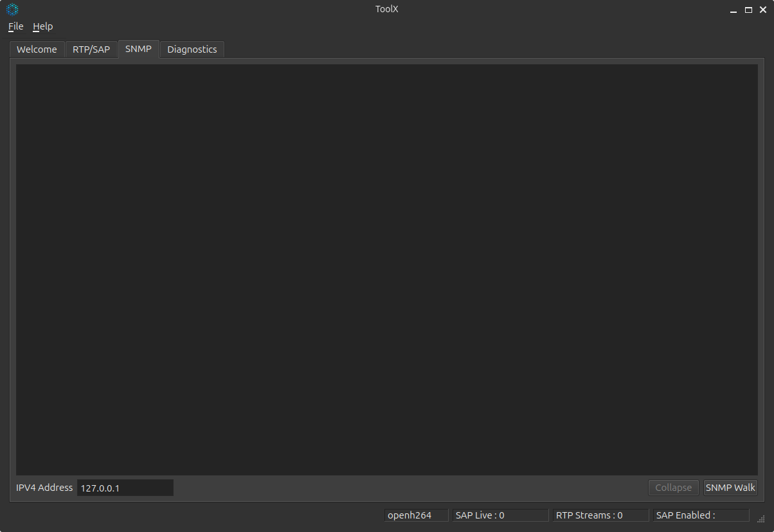Click the empty SNMP results area
This screenshot has width=774, height=532.
tap(386, 270)
